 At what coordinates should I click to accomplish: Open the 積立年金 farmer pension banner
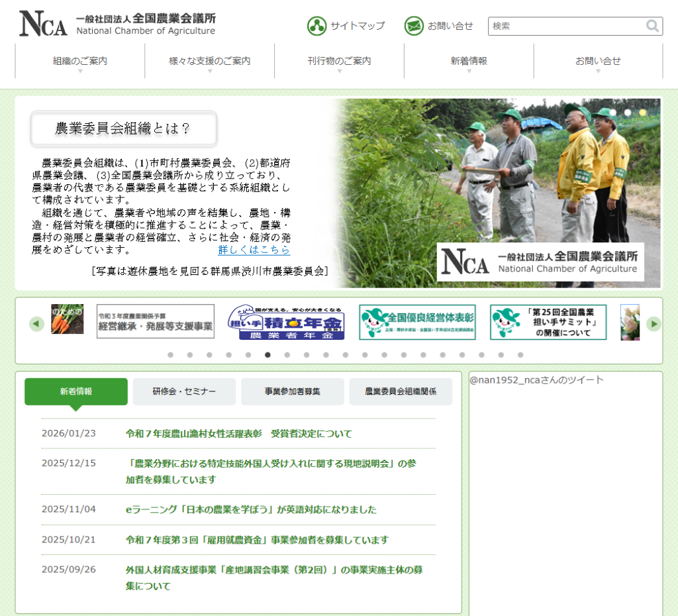point(286,323)
